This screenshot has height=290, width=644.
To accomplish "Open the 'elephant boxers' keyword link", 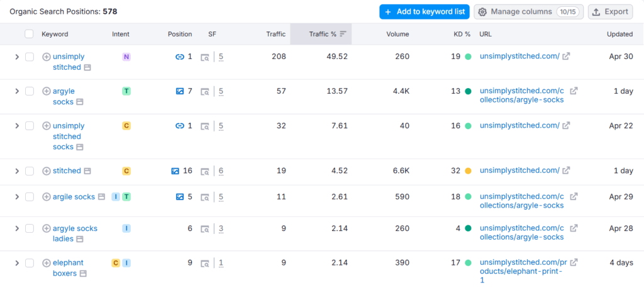I will (68, 268).
